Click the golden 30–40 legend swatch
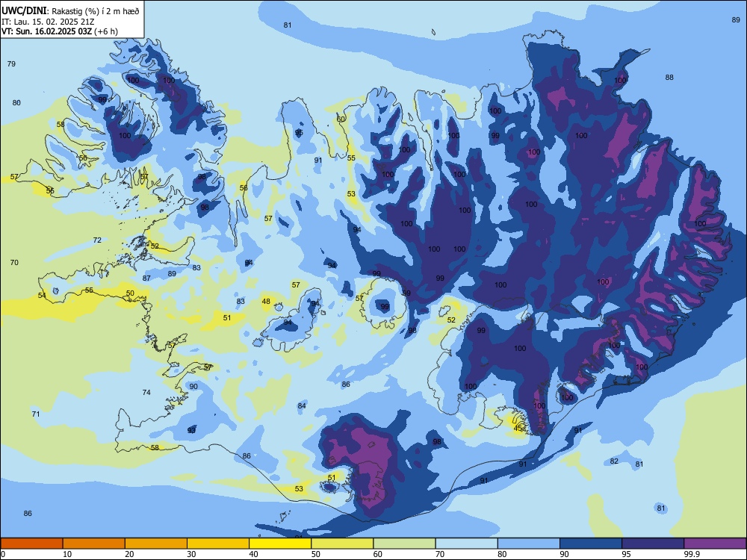The image size is (747, 560). click(x=218, y=544)
